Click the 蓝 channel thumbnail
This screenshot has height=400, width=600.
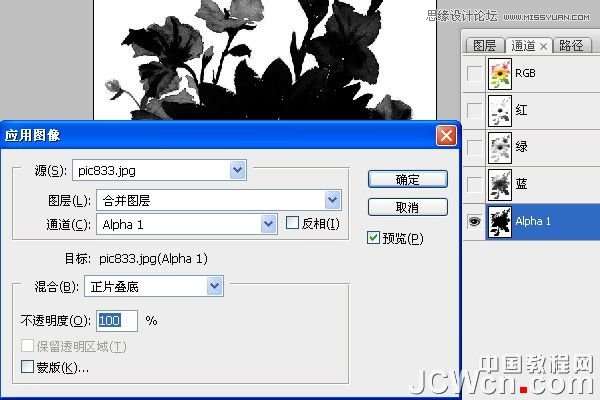(x=500, y=185)
